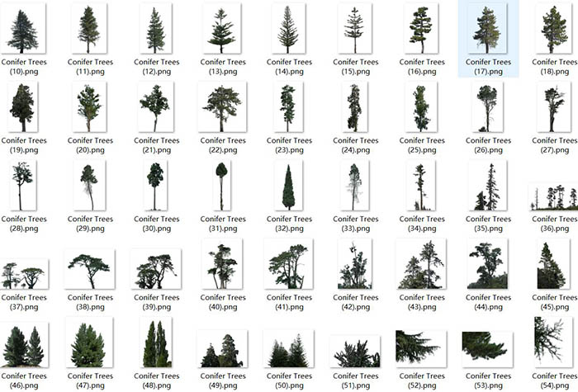Click Conifer Trees (46).png twin trees icon
This screenshot has width=578, height=392.
[23, 346]
